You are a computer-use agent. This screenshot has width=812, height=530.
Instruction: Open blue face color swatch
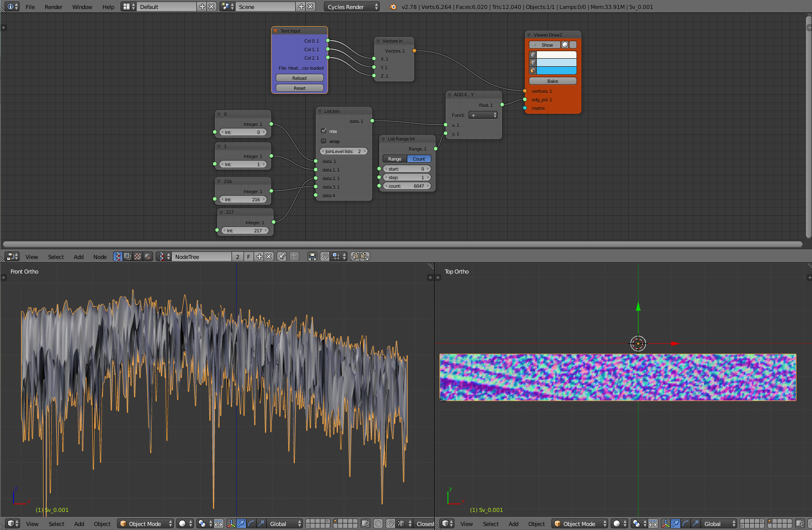point(556,71)
